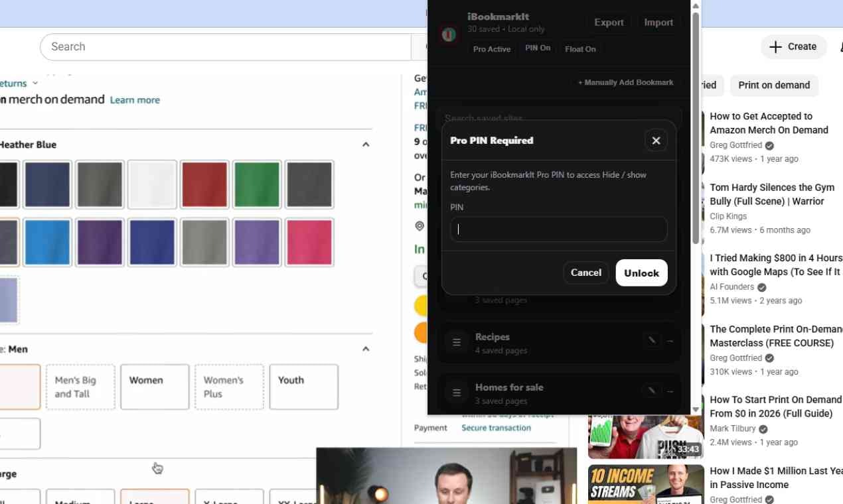Toggle the PIN On setting

tap(538, 48)
